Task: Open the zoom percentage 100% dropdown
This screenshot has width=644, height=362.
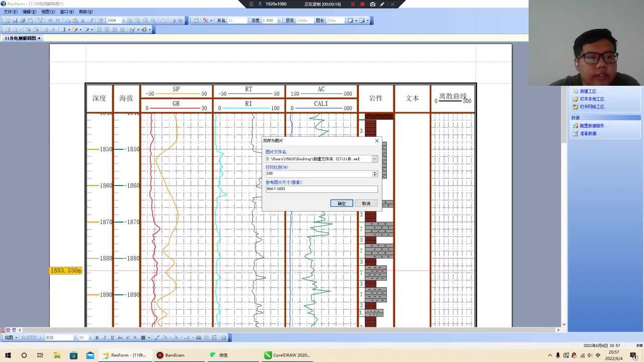Action: (123, 21)
